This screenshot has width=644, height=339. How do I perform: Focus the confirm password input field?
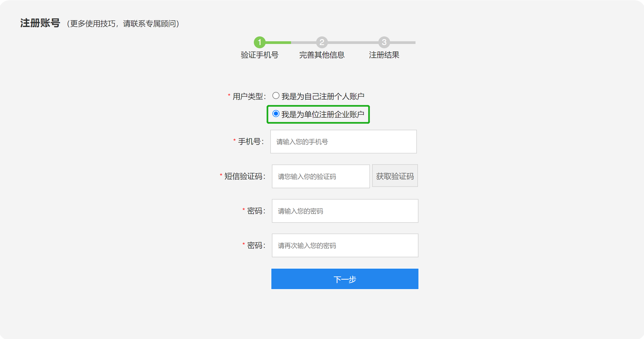coord(345,245)
